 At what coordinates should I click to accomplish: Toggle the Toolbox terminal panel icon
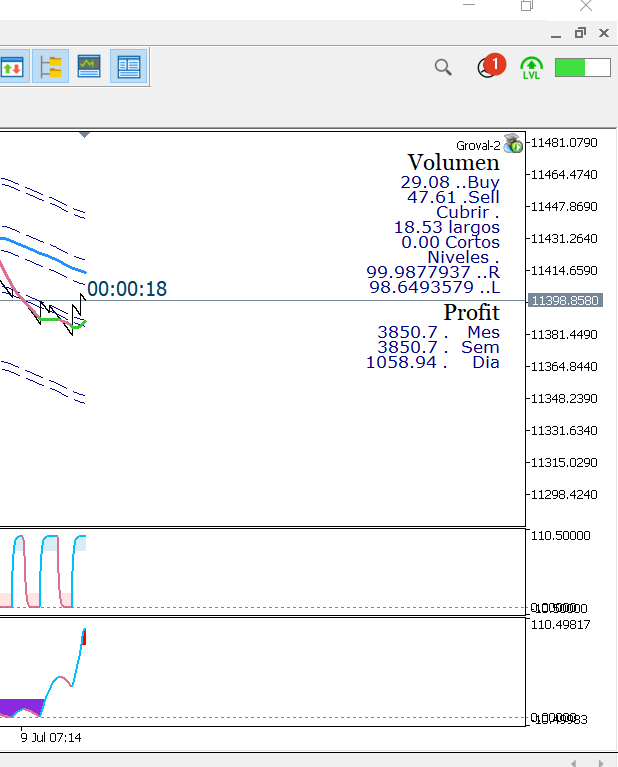click(x=129, y=67)
